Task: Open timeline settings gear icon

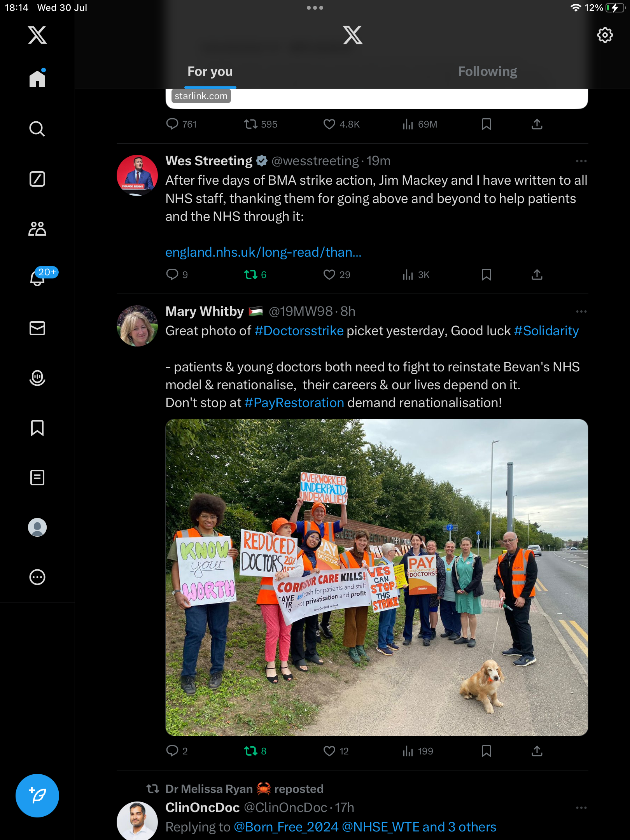Action: [605, 35]
